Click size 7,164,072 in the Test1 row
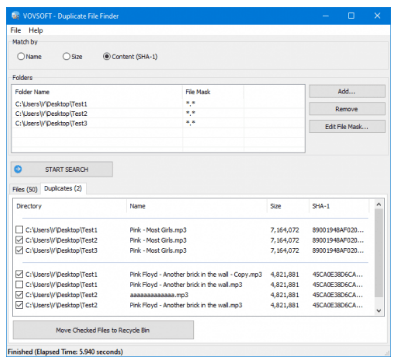 pyautogui.click(x=285, y=230)
